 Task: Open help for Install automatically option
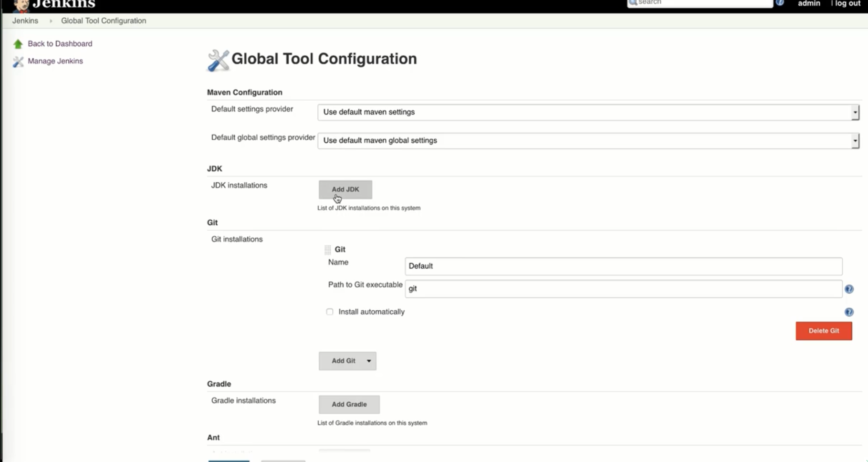coord(849,312)
